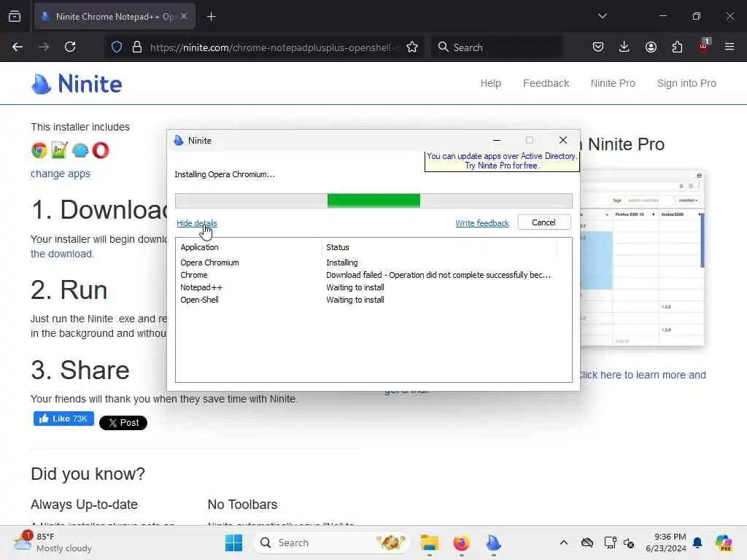
Task: Select the Opera Chromium row
Action: [373, 262]
